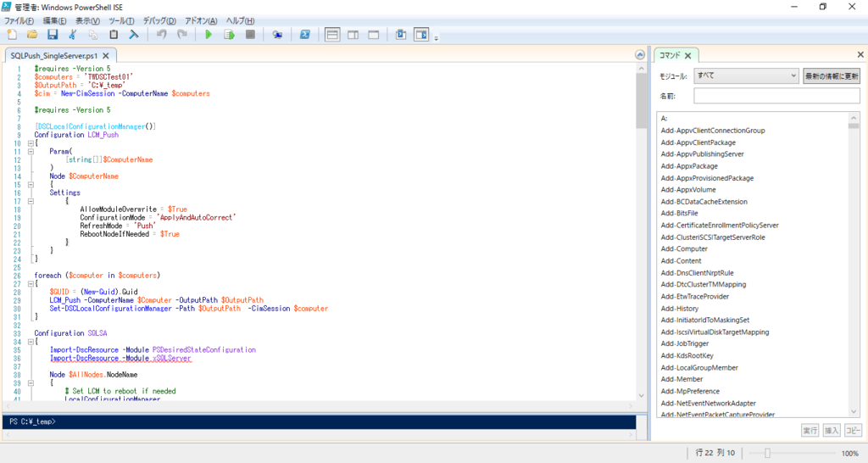868x463 pixels.
Task: Open the デバッグ menu
Action: pyautogui.click(x=159, y=21)
